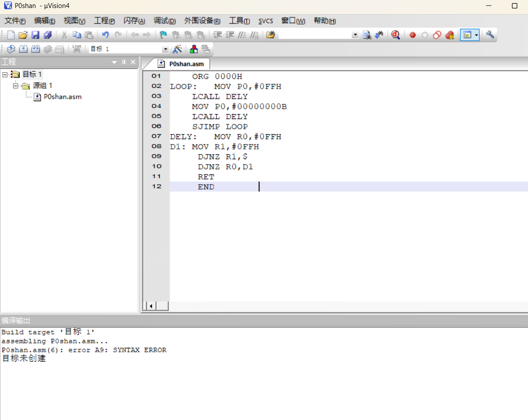Open Configuration with the wrench icon
This screenshot has width=528, height=420.
tap(490, 35)
